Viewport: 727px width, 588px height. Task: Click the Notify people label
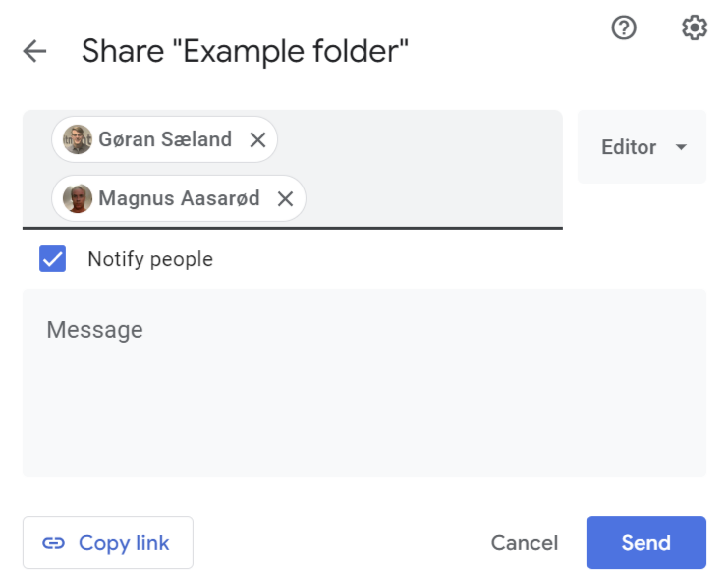point(150,259)
